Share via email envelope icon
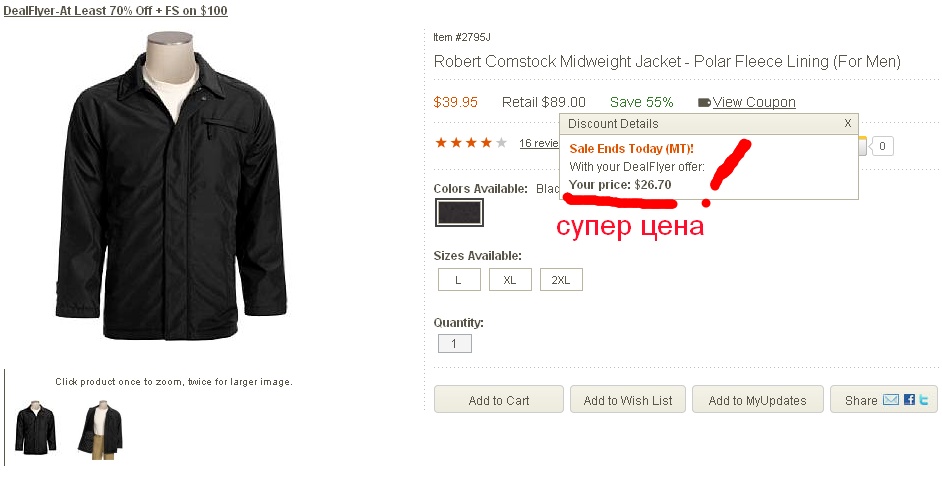The height and width of the screenshot is (483, 942). 891,399
